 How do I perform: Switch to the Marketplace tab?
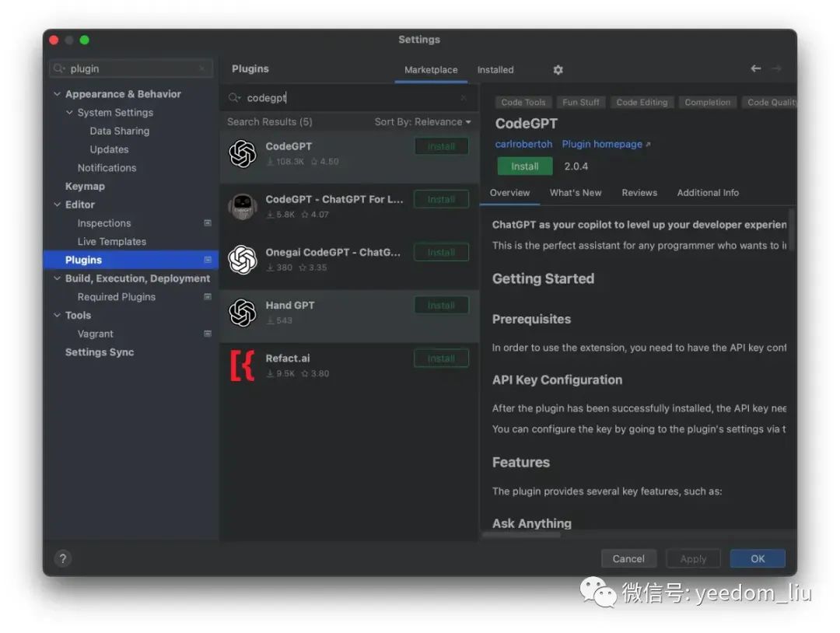431,70
